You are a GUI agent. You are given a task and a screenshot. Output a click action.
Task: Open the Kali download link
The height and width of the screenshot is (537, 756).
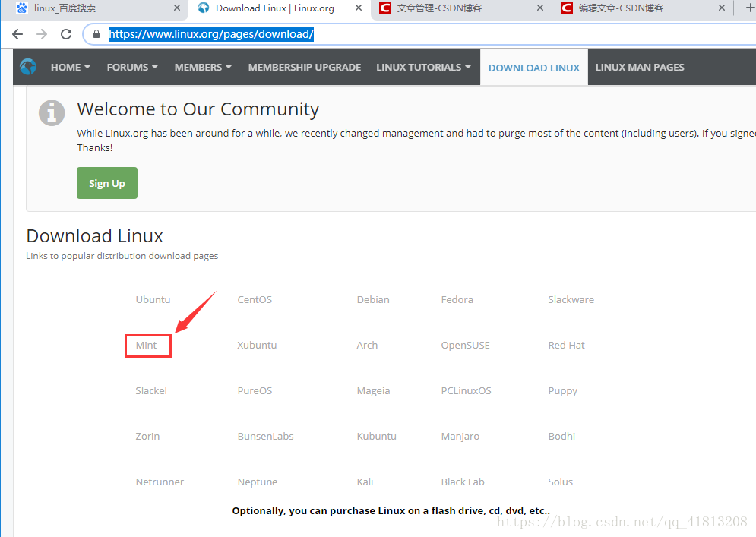[x=365, y=482]
